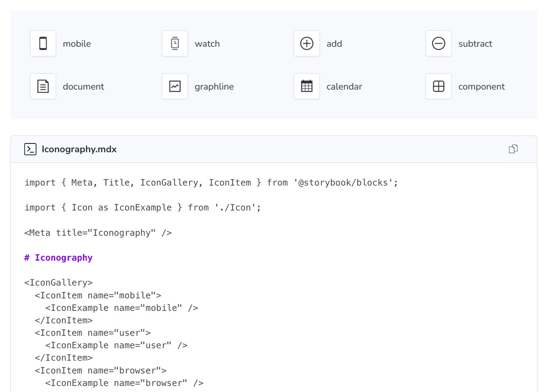Select the document icon tile
The height and width of the screenshot is (392, 547).
43,86
